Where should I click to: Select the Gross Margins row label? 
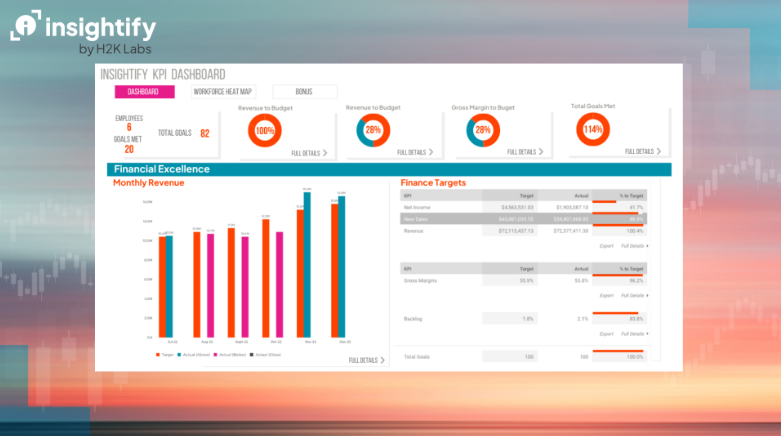tap(420, 281)
